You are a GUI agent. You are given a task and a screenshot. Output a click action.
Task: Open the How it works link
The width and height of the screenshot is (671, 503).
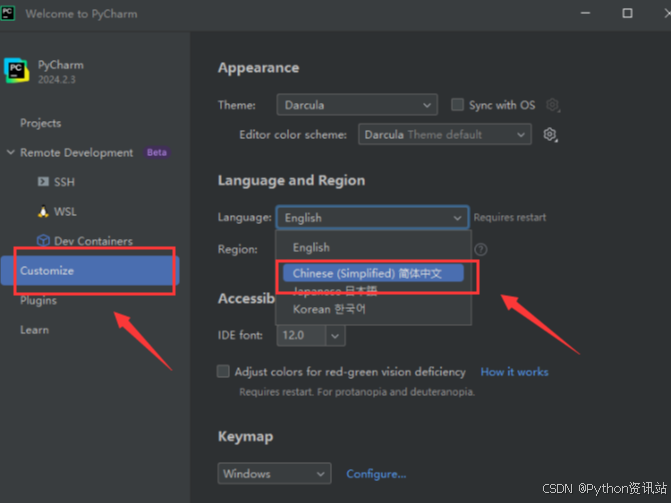(x=514, y=372)
